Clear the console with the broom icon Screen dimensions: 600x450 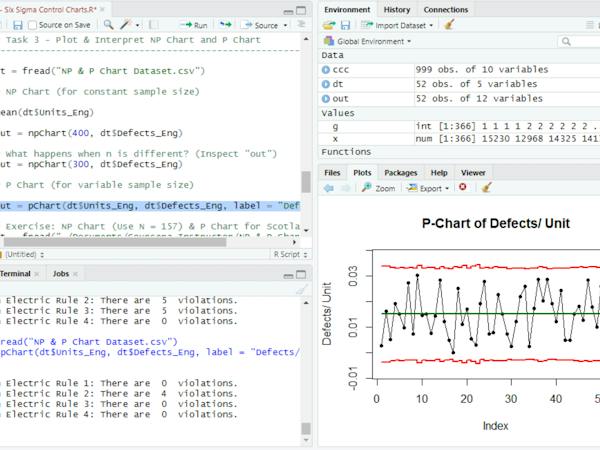pyautogui.click(x=302, y=289)
